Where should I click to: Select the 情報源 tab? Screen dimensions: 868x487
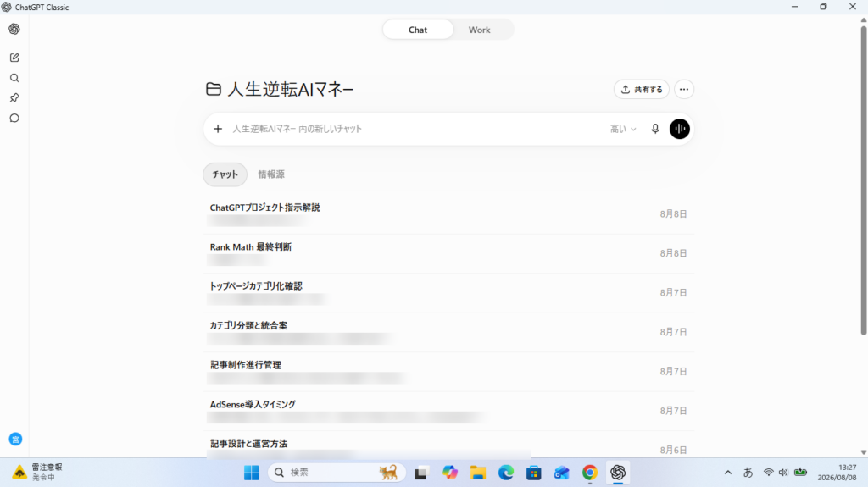tap(271, 174)
